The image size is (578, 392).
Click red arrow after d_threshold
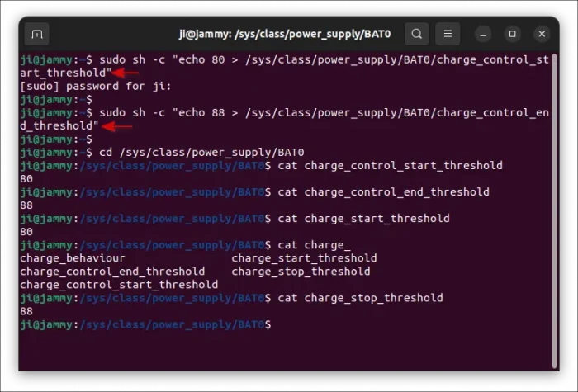(x=117, y=126)
